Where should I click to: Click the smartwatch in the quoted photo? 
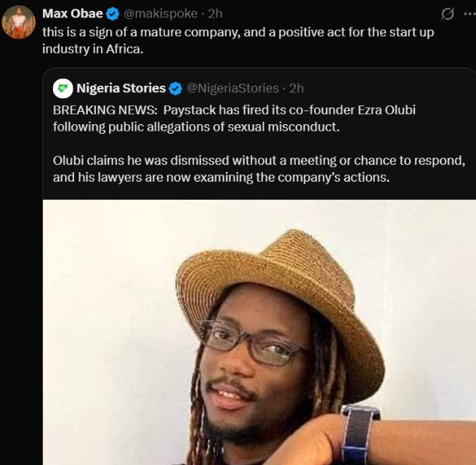(358, 434)
